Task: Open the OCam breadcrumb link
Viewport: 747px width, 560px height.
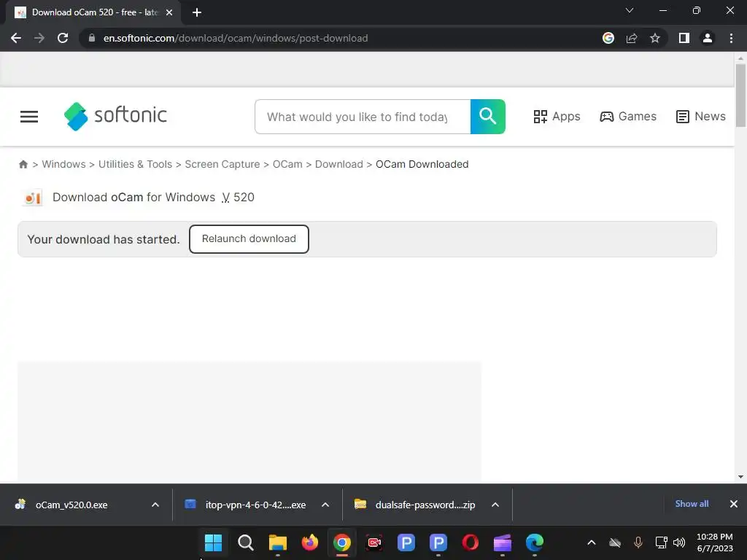Action: (x=287, y=164)
